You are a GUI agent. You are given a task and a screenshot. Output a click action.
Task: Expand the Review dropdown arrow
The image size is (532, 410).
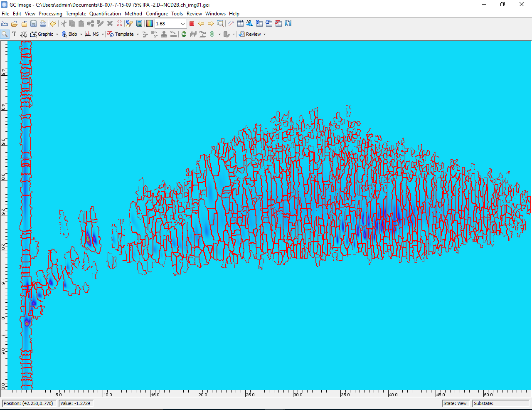click(264, 35)
